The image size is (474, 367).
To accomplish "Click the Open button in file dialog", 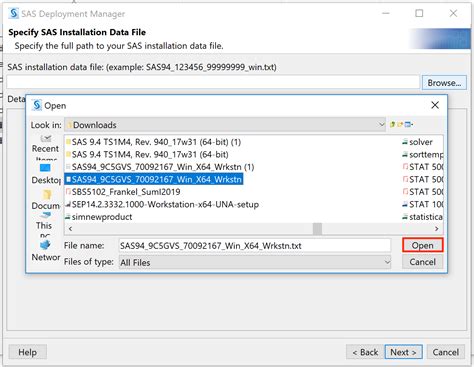I will [x=422, y=245].
